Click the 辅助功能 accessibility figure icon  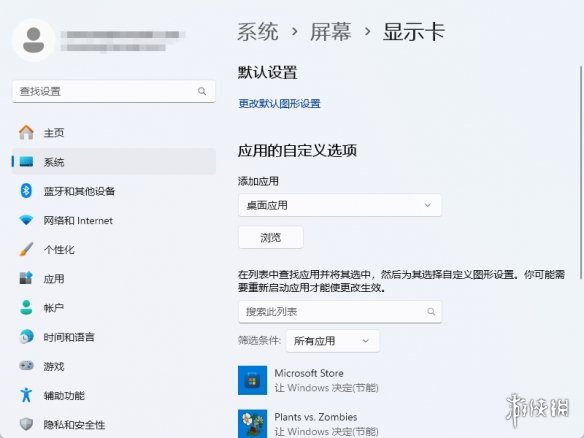coord(26,395)
